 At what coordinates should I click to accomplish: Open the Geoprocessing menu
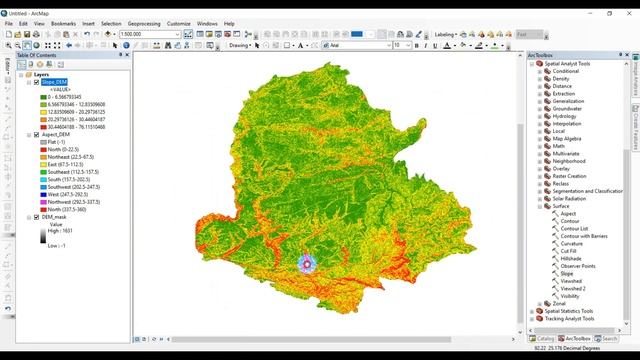144,24
